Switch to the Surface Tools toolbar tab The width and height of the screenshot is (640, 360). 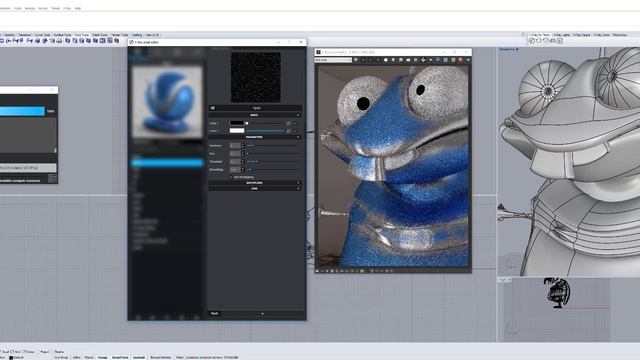point(62,35)
